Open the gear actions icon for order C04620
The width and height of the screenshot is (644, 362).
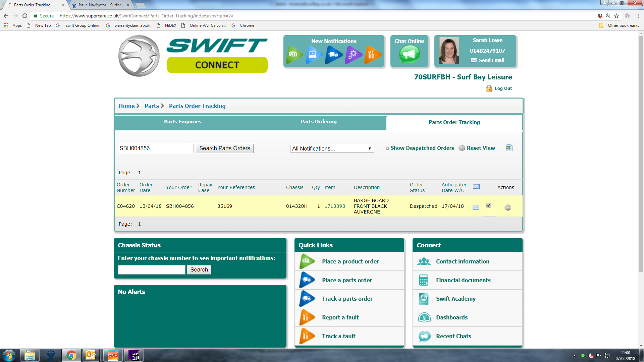point(507,208)
